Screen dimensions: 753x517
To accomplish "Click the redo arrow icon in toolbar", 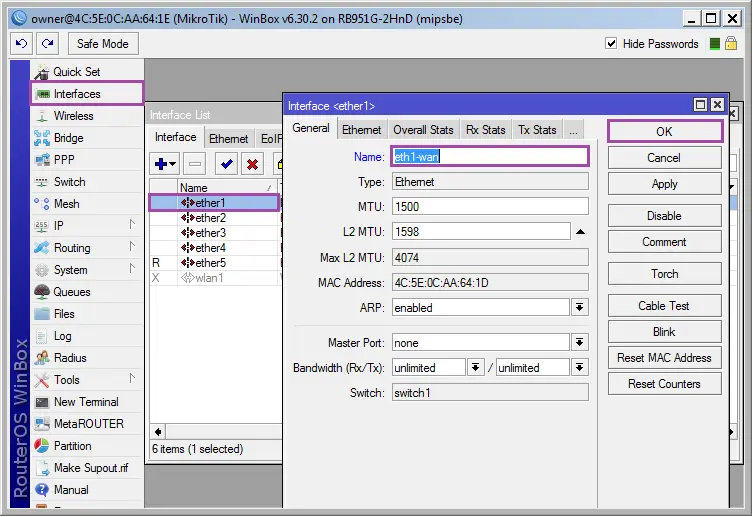I will (x=47, y=44).
